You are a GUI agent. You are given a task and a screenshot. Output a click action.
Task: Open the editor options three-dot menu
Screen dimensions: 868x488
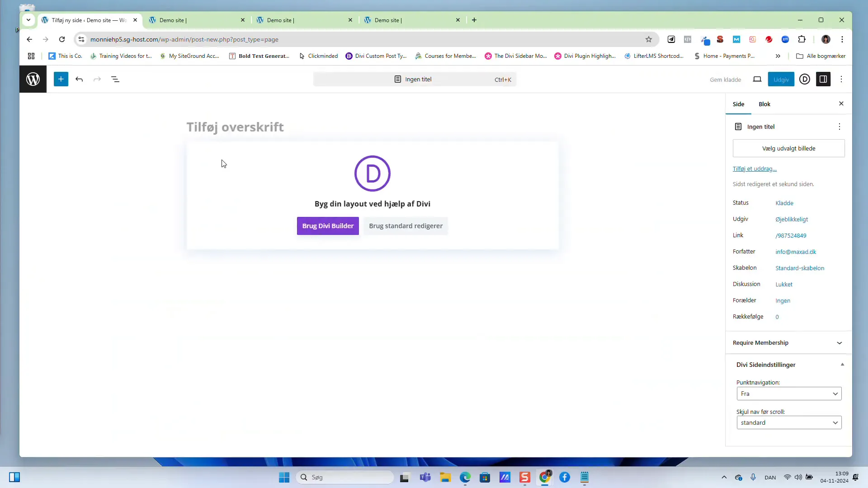click(x=841, y=79)
